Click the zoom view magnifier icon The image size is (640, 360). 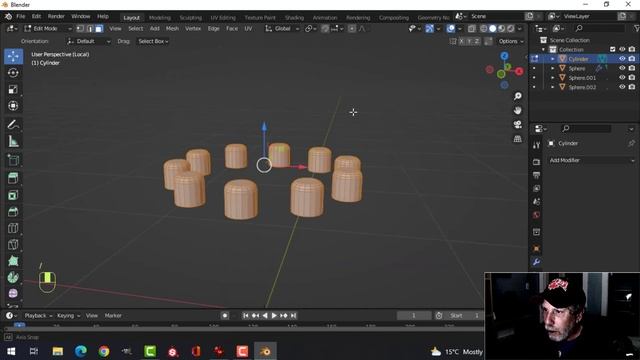pos(518,96)
